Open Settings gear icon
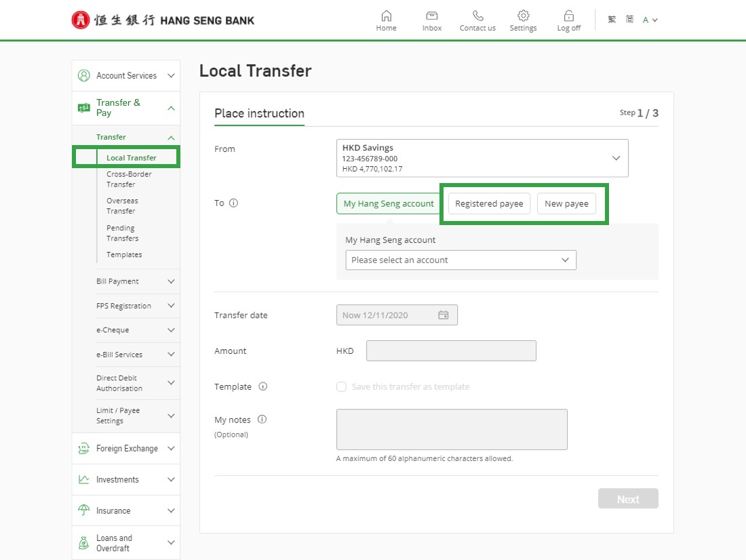 click(523, 16)
